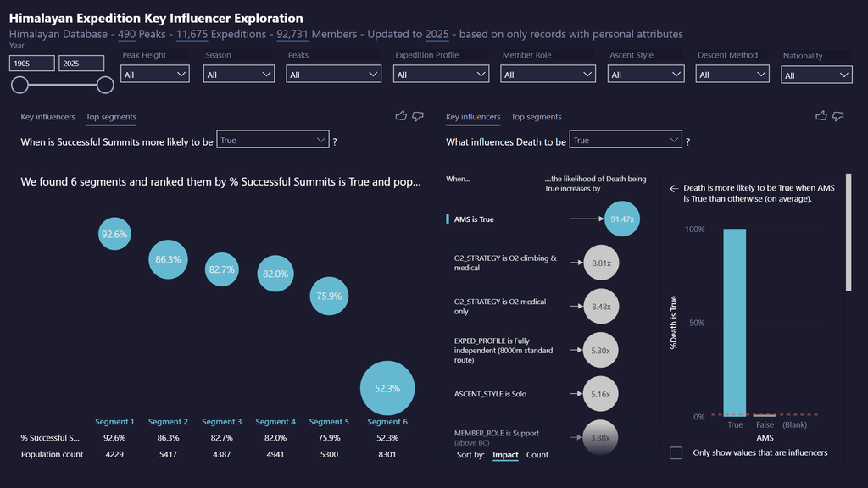Select Top segments tab for Summits

coord(111,117)
